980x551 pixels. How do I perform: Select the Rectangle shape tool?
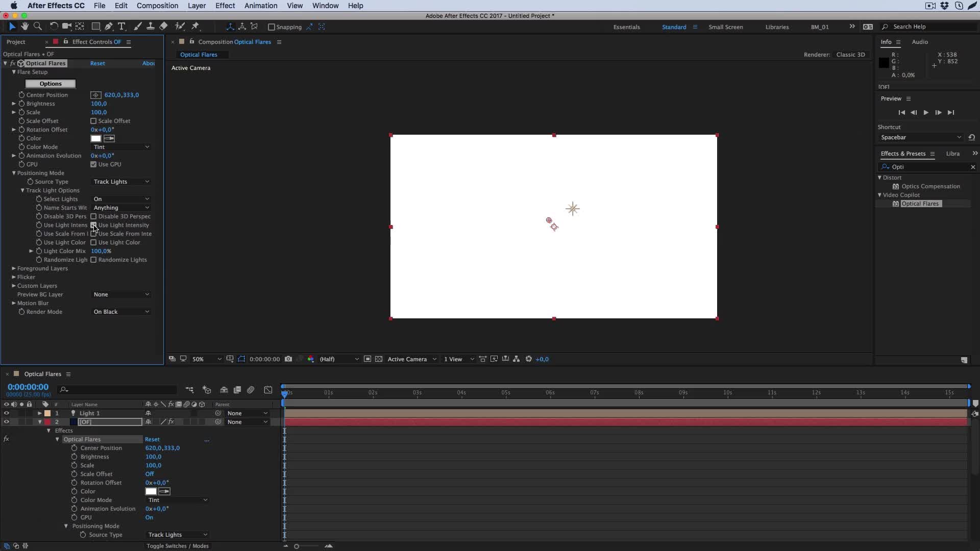click(x=95, y=26)
